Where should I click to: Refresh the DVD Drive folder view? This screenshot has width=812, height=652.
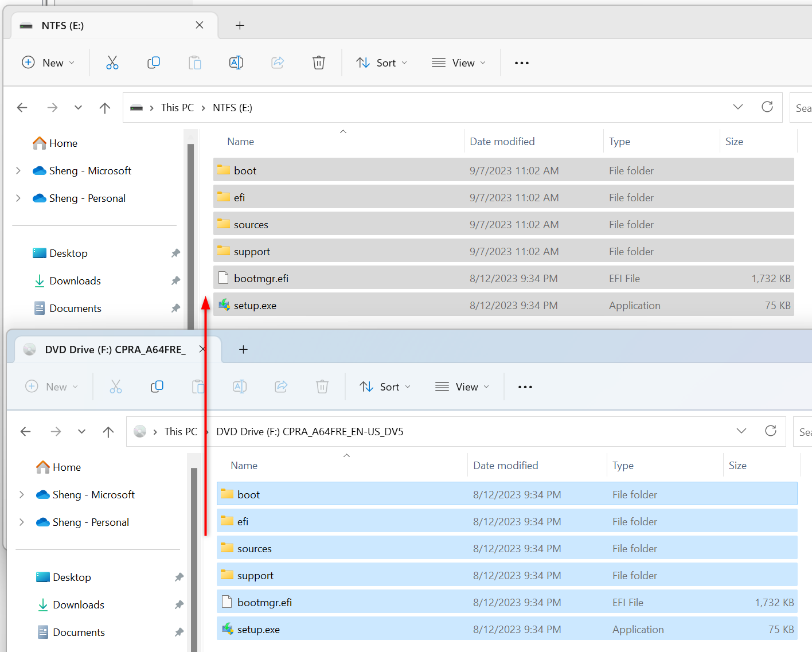[x=771, y=431]
